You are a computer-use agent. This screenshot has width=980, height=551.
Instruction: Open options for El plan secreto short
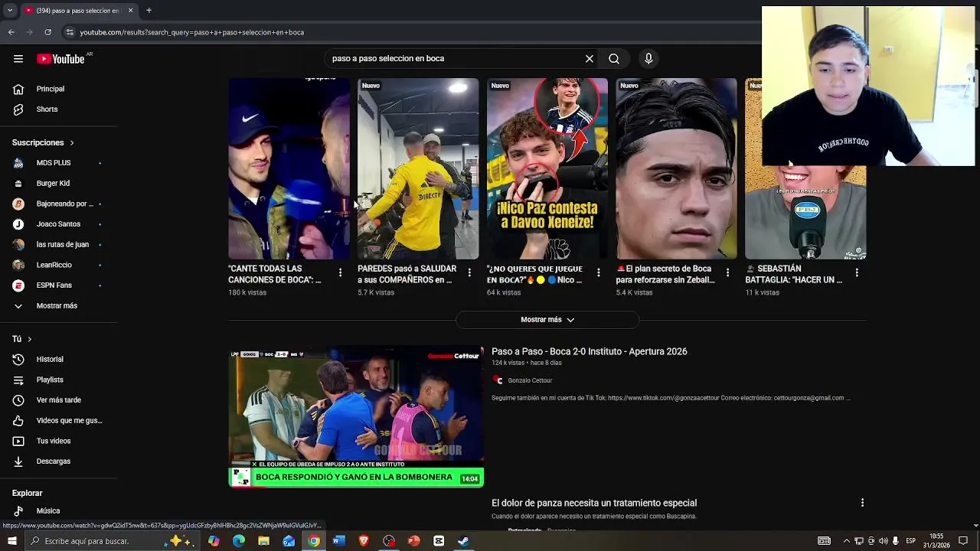(x=727, y=272)
